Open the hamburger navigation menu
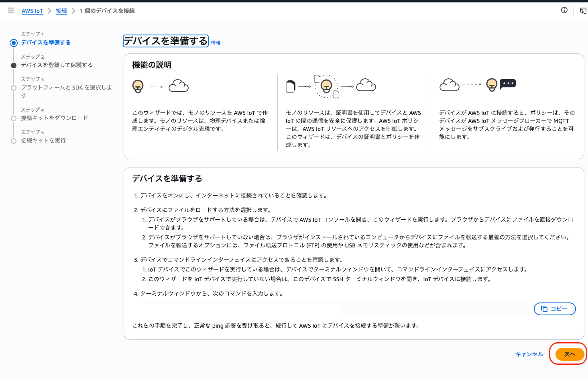 [x=11, y=10]
